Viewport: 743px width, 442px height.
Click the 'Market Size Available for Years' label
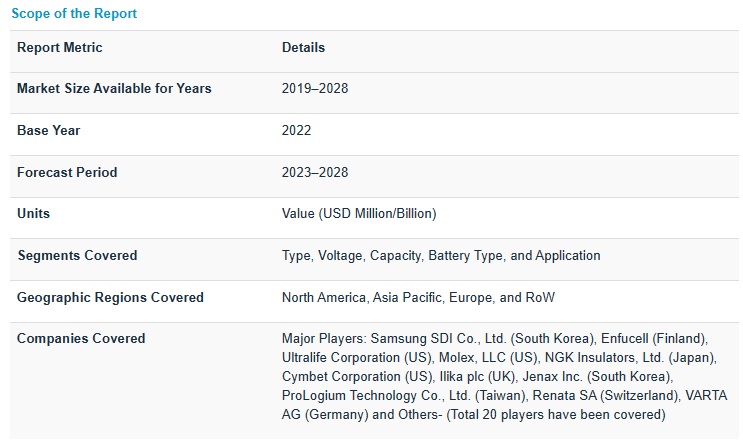[114, 89]
